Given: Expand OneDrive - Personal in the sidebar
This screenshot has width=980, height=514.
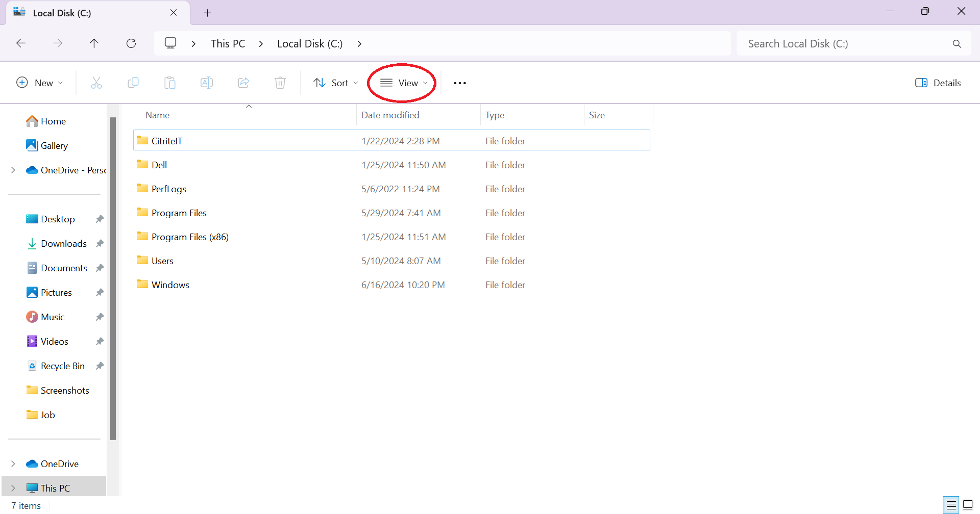Looking at the screenshot, I should click(x=13, y=170).
